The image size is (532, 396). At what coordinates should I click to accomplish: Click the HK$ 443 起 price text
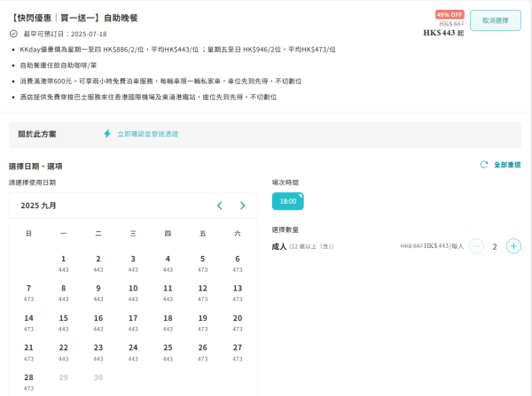[x=443, y=33]
